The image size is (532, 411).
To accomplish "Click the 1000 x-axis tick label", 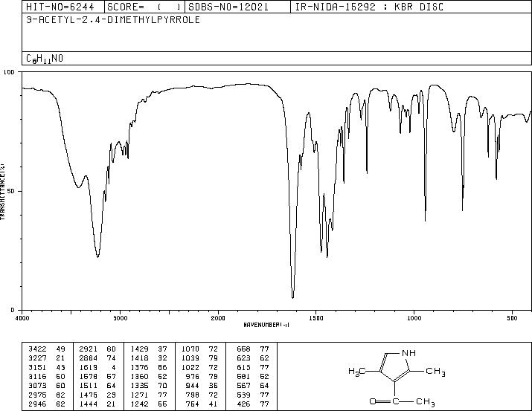I will 414,318.
